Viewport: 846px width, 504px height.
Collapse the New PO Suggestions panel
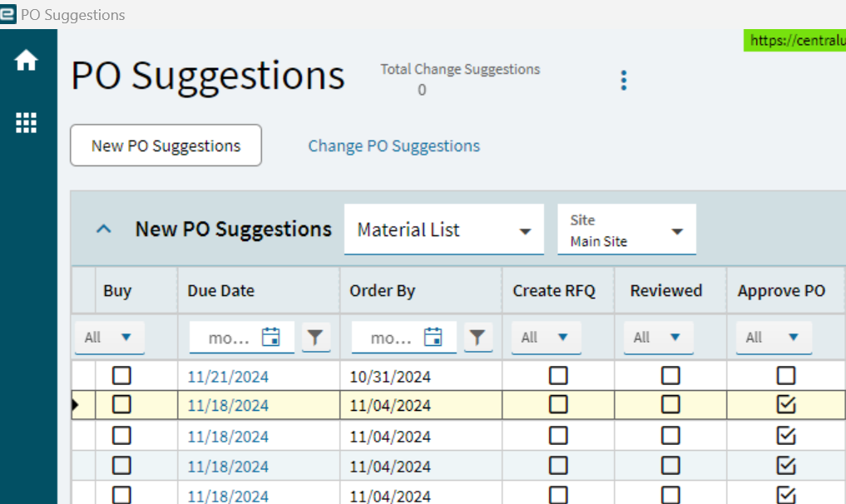tap(104, 230)
